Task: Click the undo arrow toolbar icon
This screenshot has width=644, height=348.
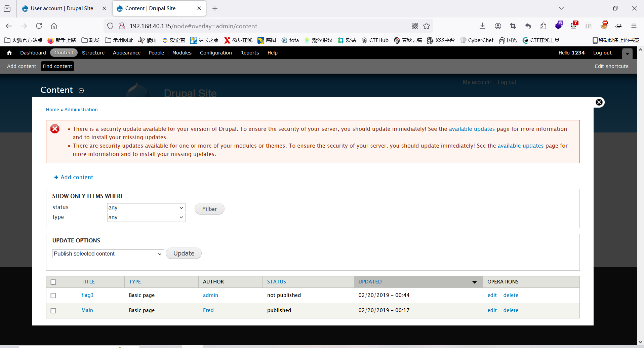Action: click(528, 26)
